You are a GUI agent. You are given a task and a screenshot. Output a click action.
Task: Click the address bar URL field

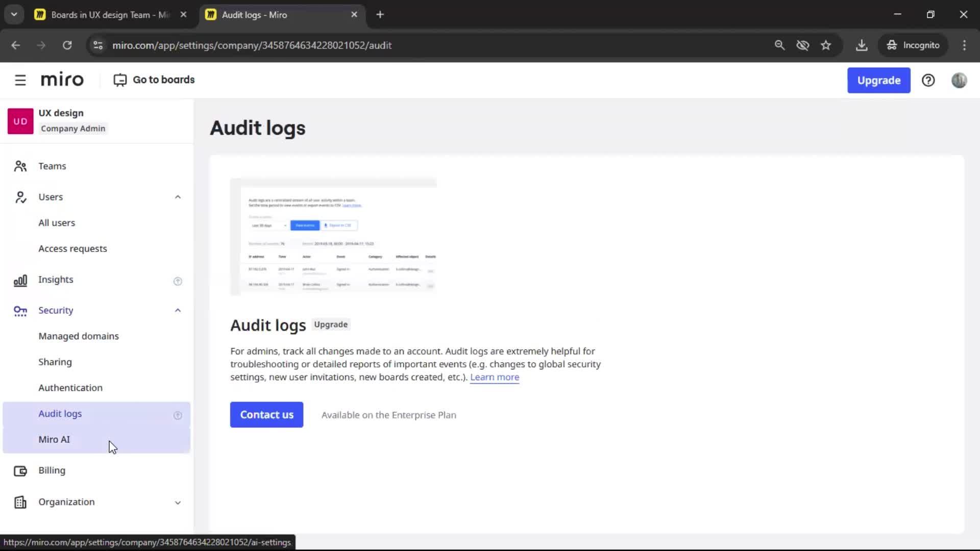pos(429,45)
